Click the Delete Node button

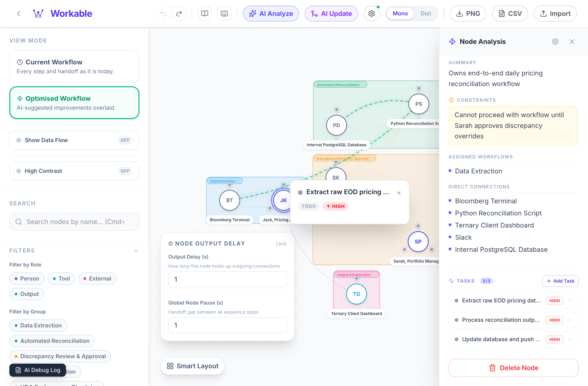(513, 368)
